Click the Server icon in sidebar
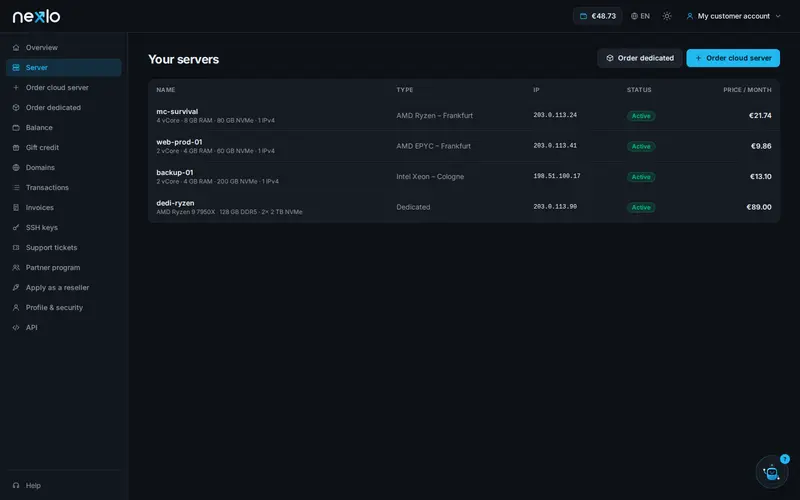The image size is (800, 500). pos(16,67)
